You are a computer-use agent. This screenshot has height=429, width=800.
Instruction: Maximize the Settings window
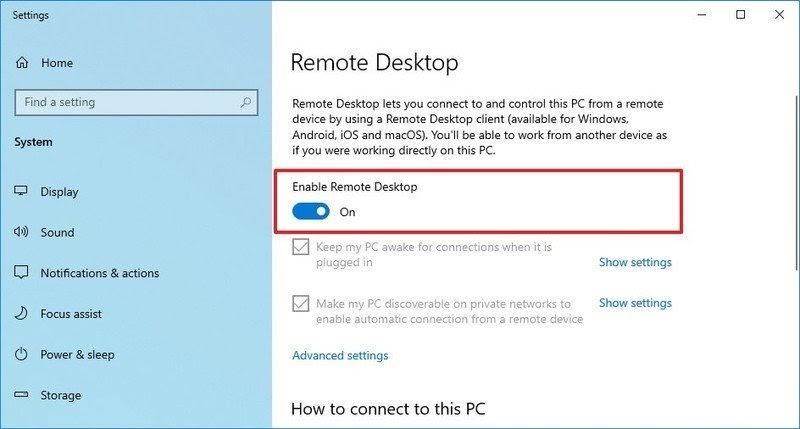click(x=740, y=15)
